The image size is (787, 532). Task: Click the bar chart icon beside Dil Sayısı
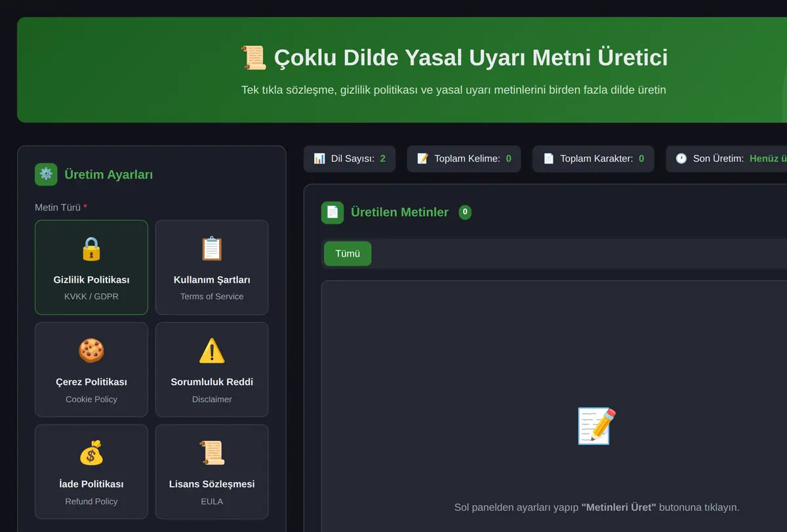click(319, 159)
